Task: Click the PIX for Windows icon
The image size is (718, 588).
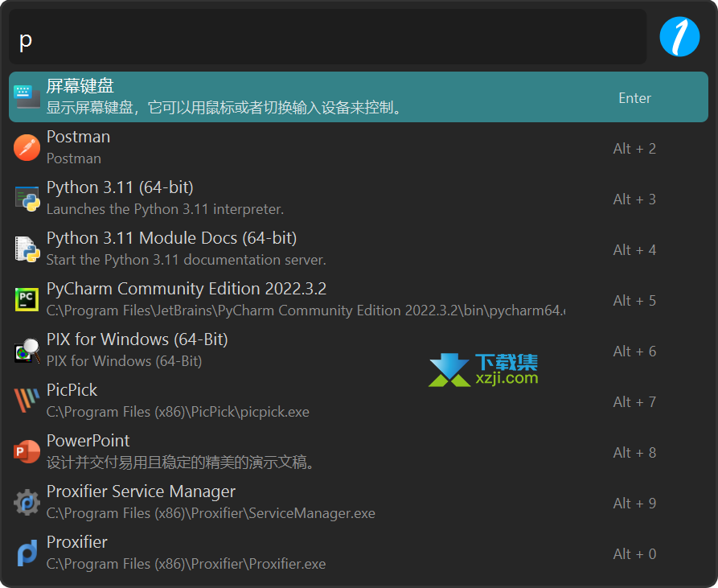Action: [x=27, y=351]
